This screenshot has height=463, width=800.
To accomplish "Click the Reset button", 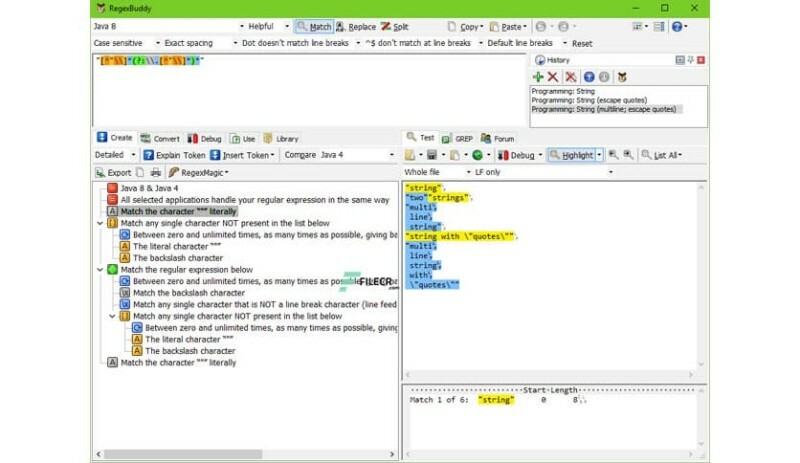I will coord(581,44).
